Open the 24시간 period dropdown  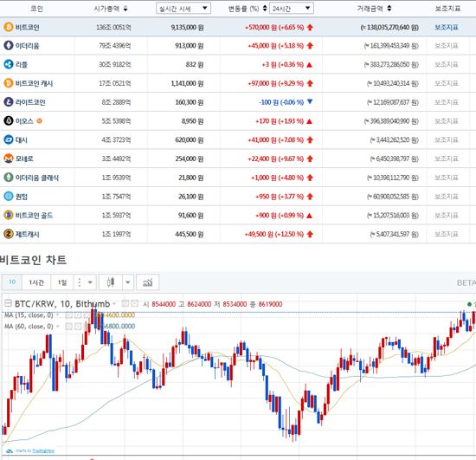point(292,9)
